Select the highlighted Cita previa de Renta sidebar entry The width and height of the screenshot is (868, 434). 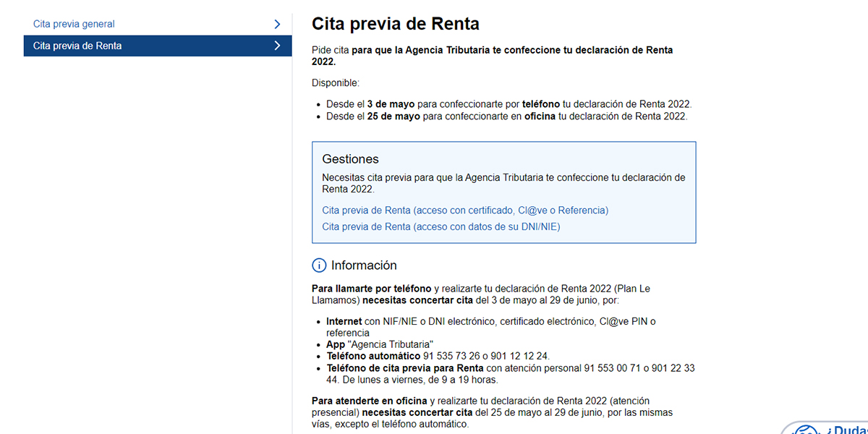coord(77,46)
